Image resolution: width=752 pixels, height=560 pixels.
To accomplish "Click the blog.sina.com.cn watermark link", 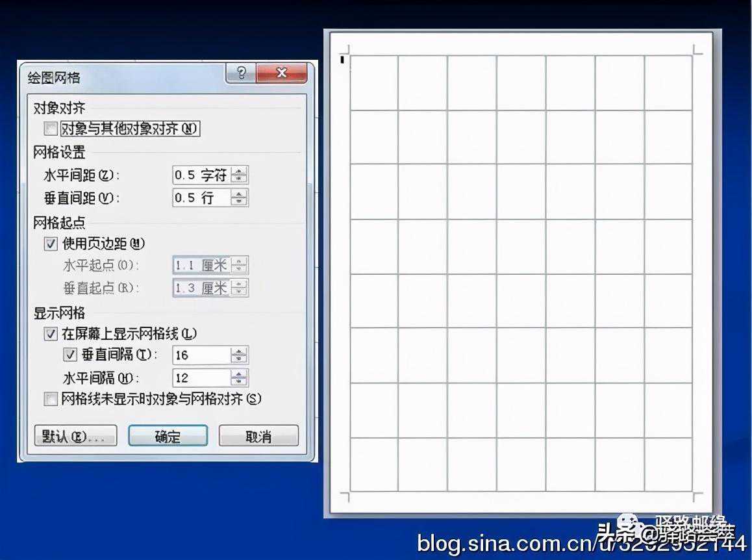I will [x=507, y=543].
